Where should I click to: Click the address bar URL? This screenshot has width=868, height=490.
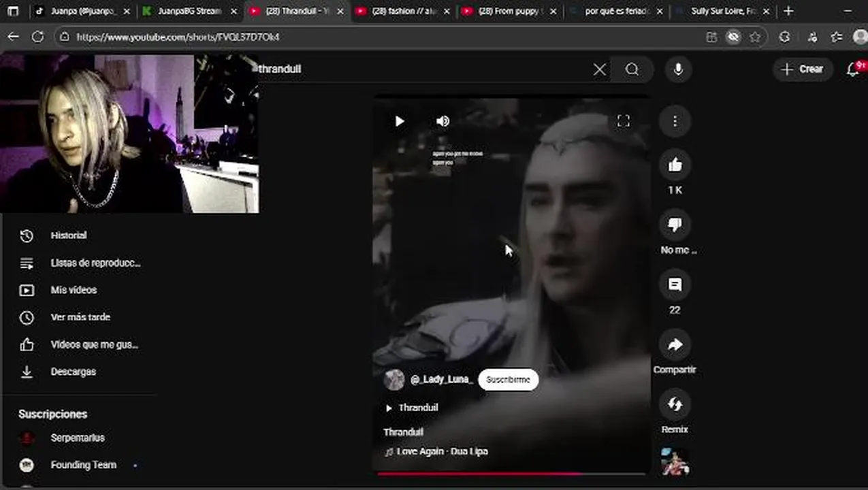(177, 37)
